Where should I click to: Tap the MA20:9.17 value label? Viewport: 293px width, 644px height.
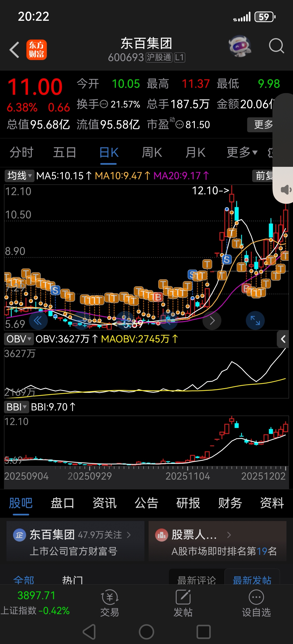click(x=181, y=176)
